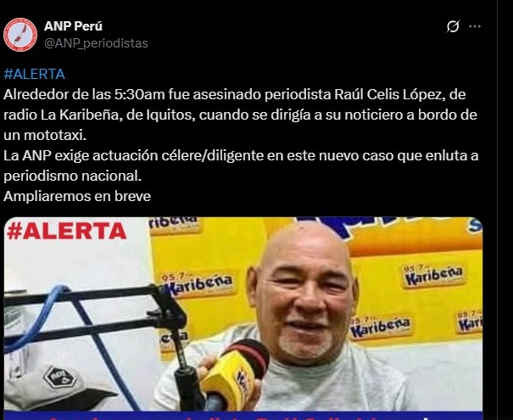
Task: Click the Grok explain-post icon
Action: [x=453, y=26]
